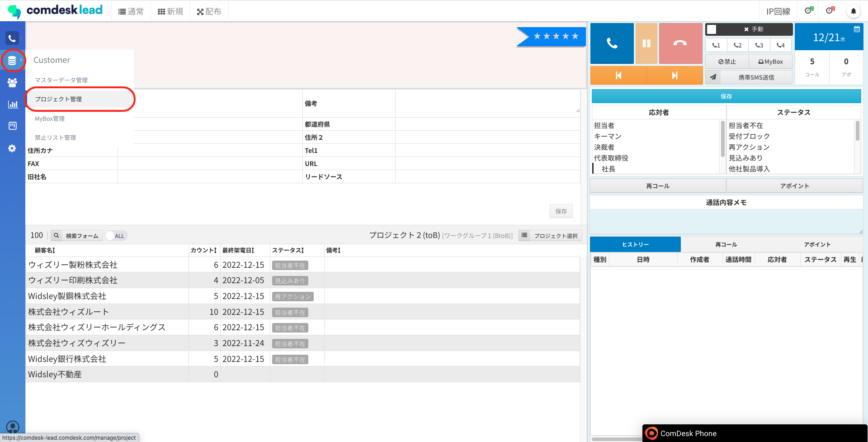Expand the Customer sidebar chevron
The width and height of the screenshot is (868, 442).
pyautogui.click(x=20, y=60)
